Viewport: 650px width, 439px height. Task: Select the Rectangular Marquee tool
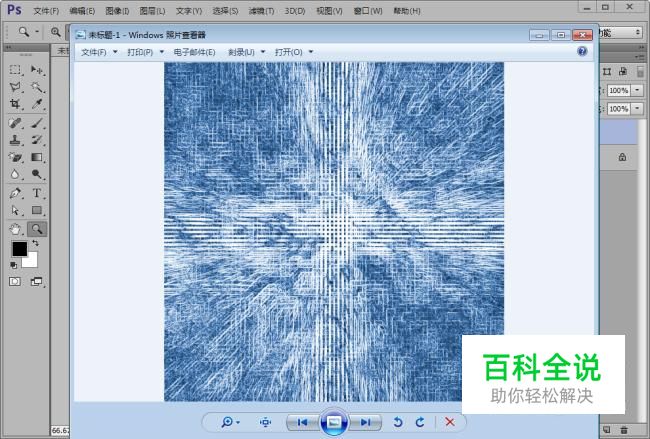click(x=15, y=70)
